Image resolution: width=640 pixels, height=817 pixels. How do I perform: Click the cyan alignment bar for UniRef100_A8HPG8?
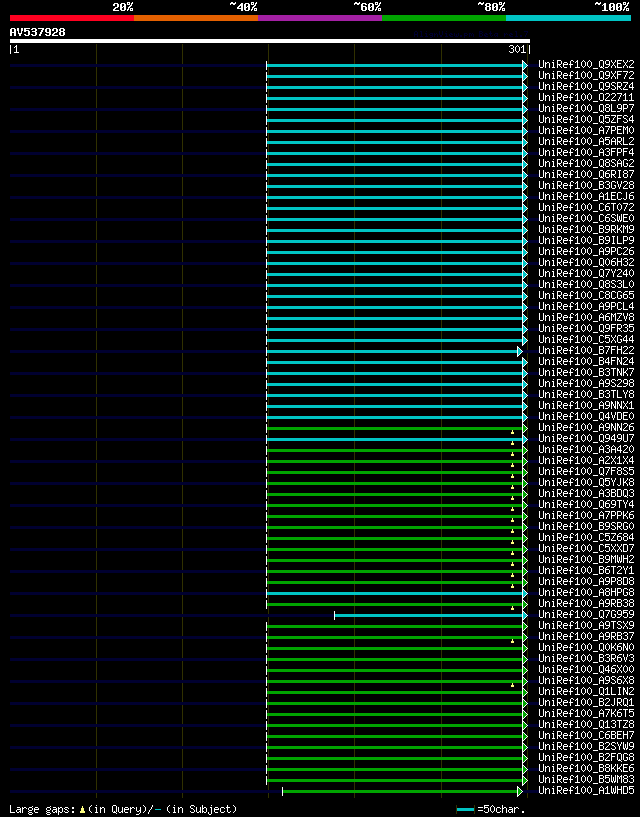(395, 593)
